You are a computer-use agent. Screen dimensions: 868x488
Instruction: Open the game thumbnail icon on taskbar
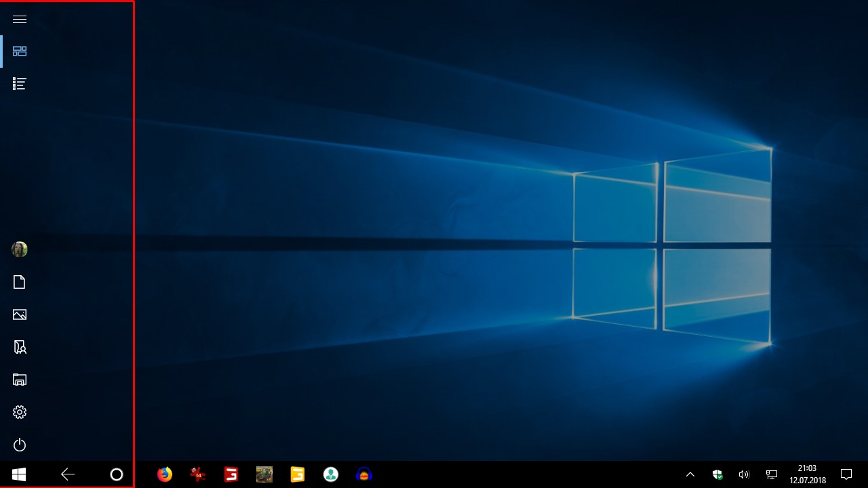click(x=264, y=474)
